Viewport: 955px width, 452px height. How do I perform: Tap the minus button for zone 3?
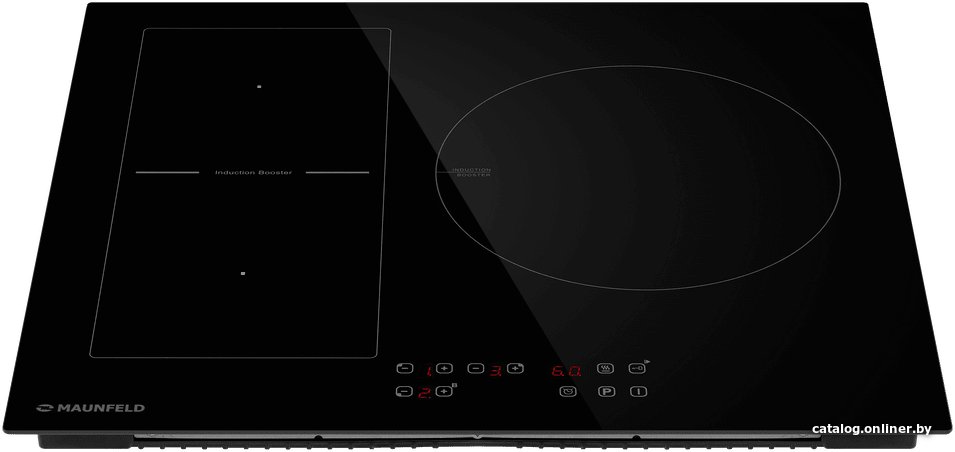pos(476,369)
